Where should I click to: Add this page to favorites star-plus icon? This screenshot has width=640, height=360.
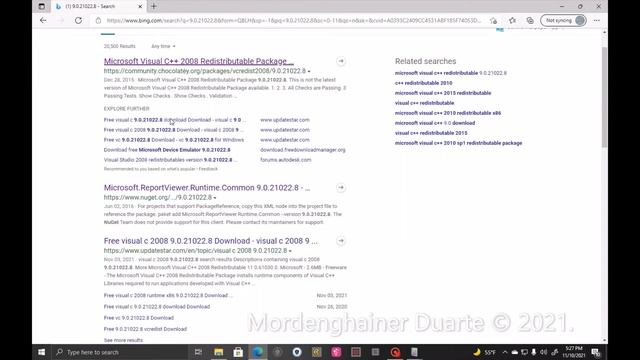click(x=493, y=20)
